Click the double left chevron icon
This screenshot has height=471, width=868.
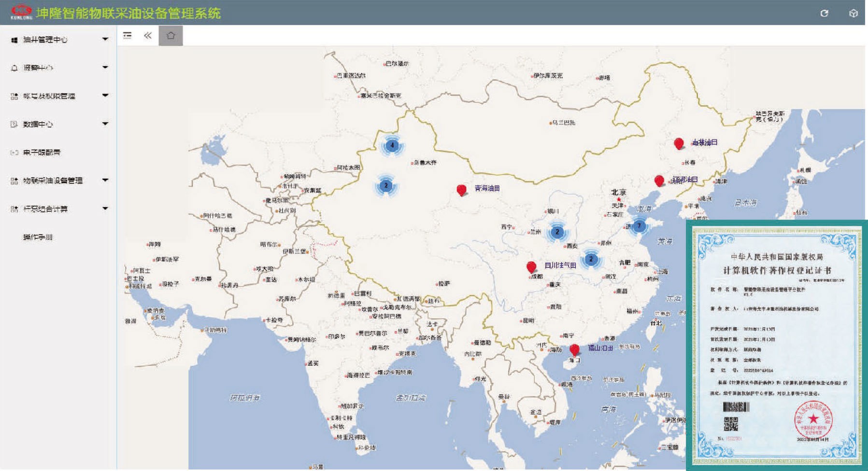coord(148,36)
